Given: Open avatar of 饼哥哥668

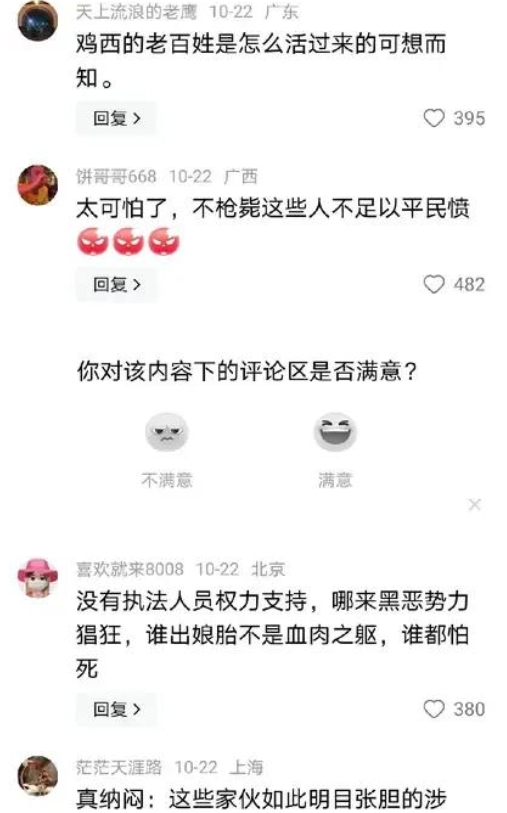Looking at the screenshot, I should point(38,185).
